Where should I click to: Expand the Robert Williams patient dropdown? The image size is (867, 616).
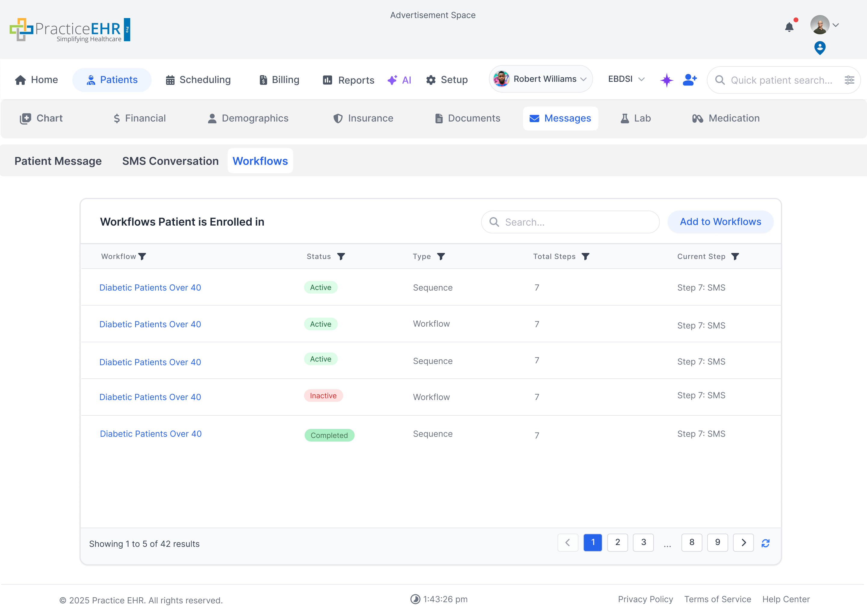pos(583,79)
